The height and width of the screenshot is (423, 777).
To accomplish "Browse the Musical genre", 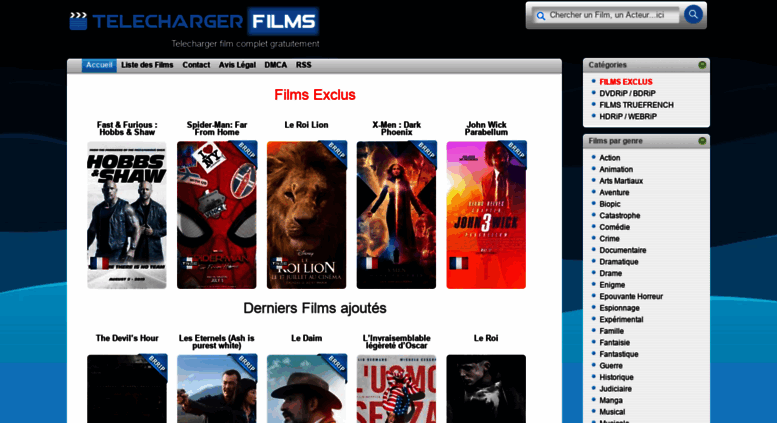I will pos(612,412).
